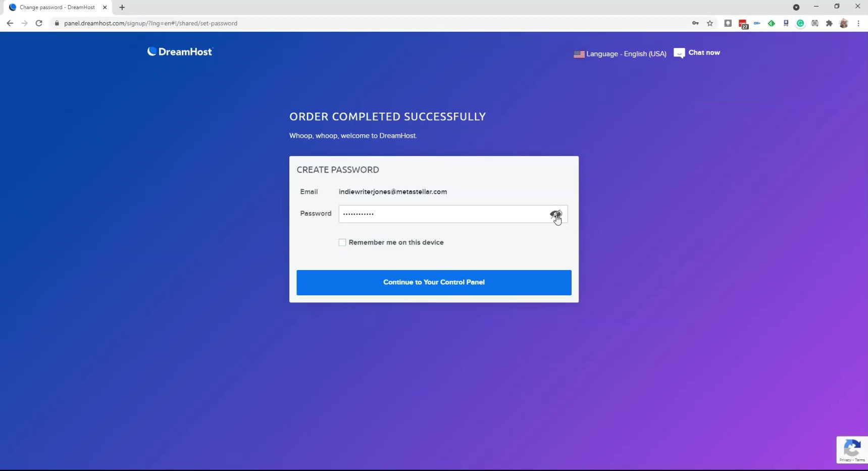This screenshot has height=471, width=868.
Task: Open red calendar extension with 27 badge
Action: coord(743,24)
